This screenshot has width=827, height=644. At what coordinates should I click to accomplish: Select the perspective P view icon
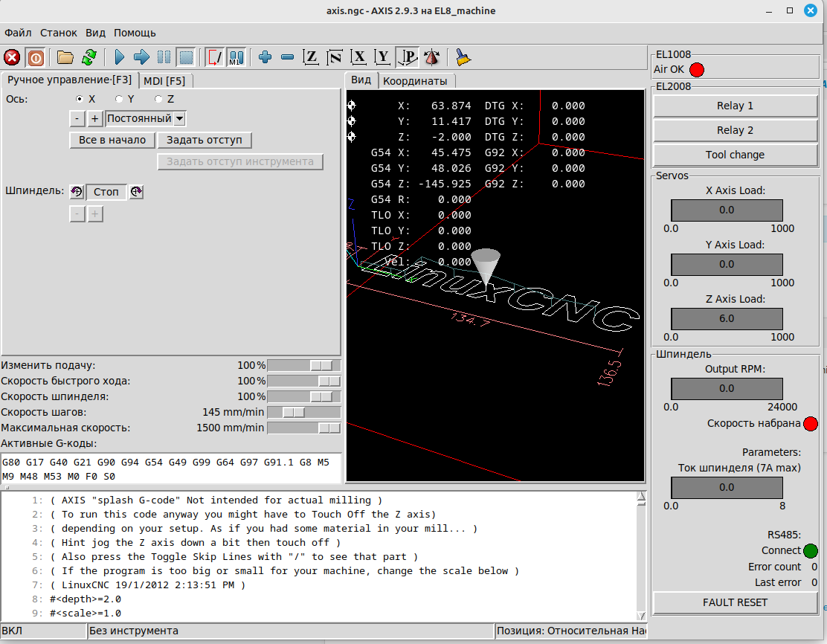(407, 57)
